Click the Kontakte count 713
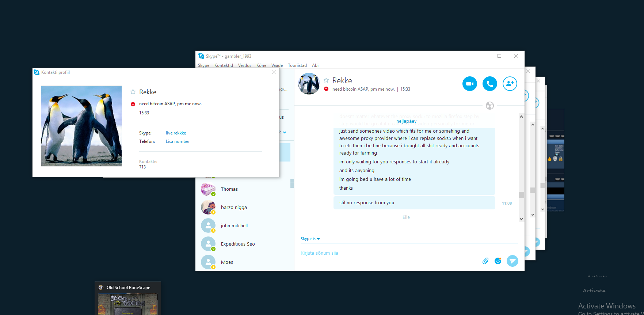The height and width of the screenshot is (315, 644). pos(142,167)
